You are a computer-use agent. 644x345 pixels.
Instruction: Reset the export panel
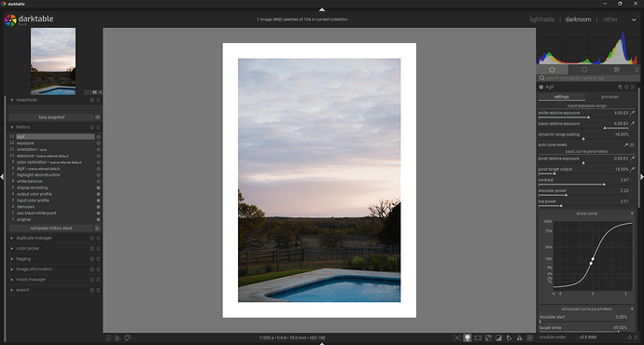[92, 290]
